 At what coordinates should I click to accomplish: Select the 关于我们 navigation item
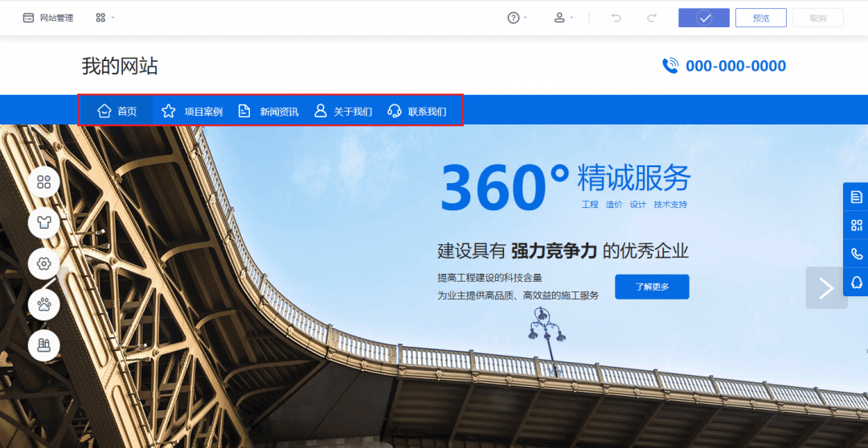[343, 111]
